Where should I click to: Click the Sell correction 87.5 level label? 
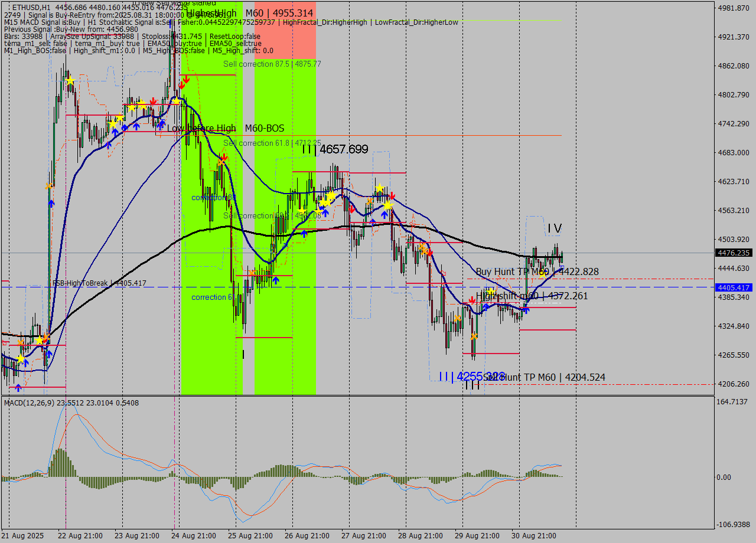(272, 64)
